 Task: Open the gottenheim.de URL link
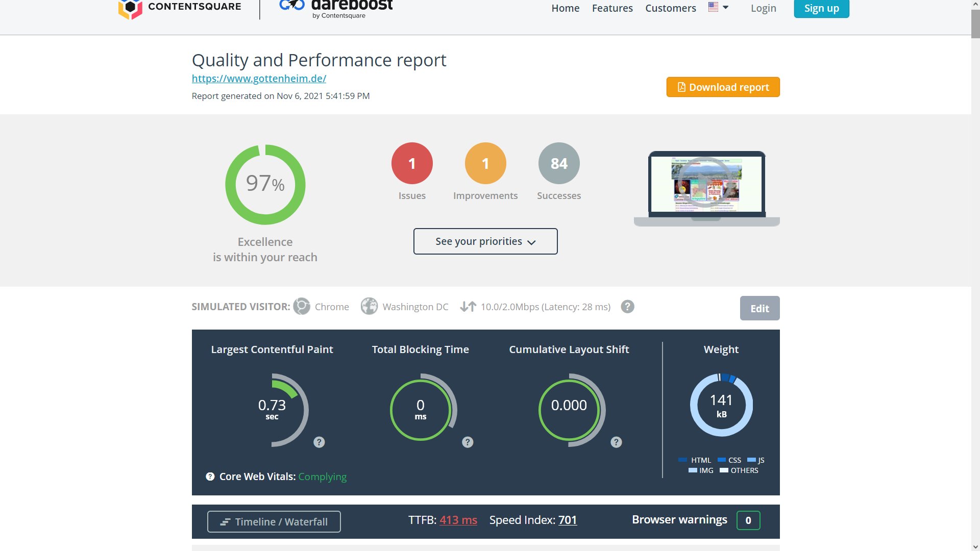[x=259, y=79]
